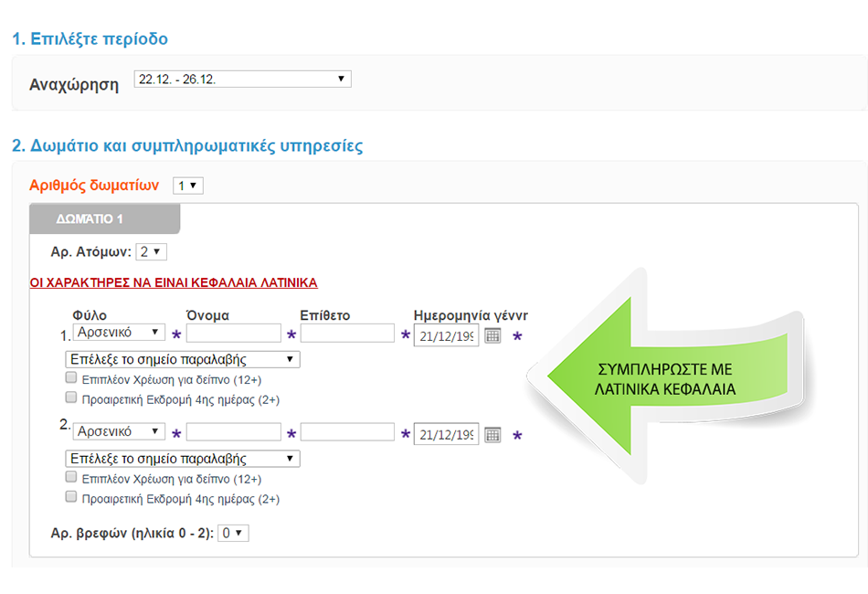This screenshot has height=594, width=868.
Task: Expand the Αριθμός δωματίων dropdown
Action: 188,186
